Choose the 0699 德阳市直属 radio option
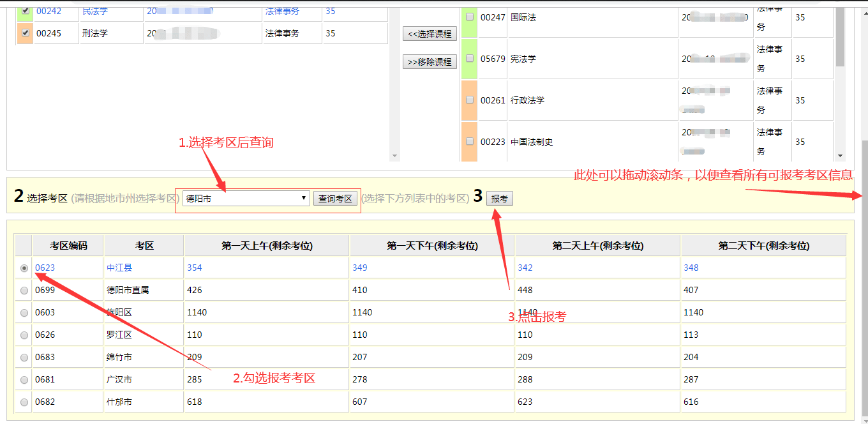 click(24, 291)
